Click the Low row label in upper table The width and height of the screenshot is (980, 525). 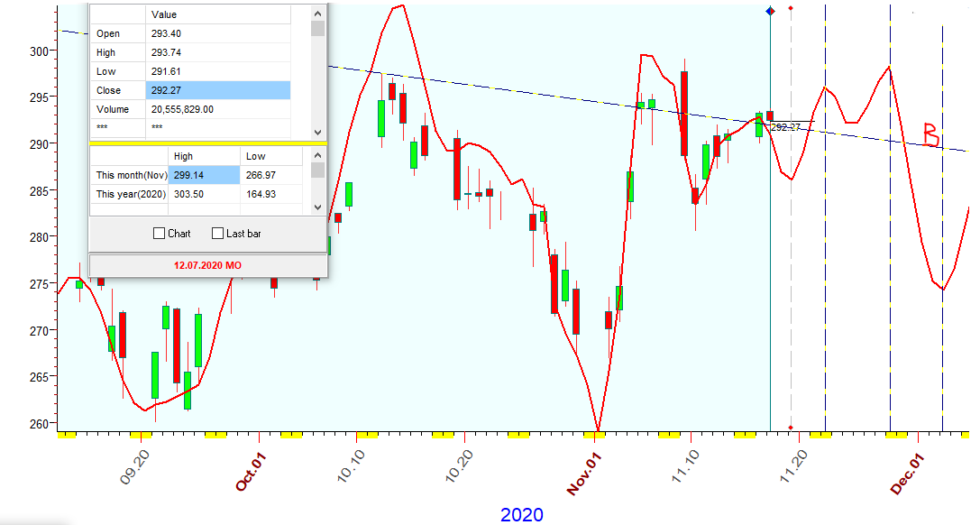pos(105,71)
